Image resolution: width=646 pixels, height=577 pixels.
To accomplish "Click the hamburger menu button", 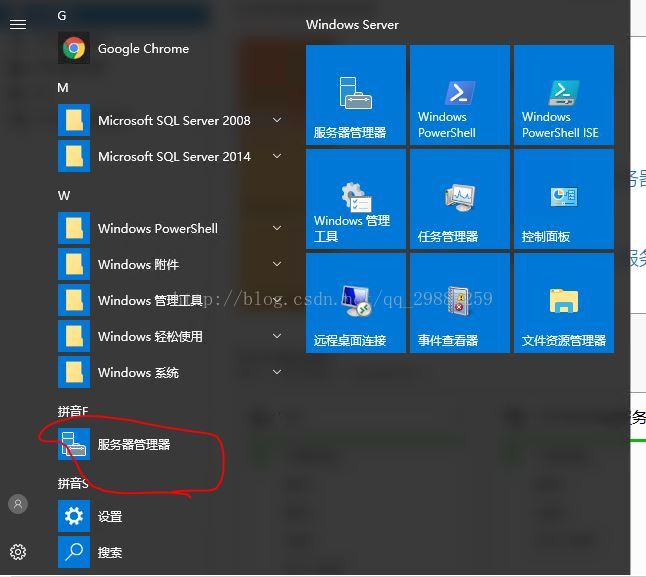I will pos(17,24).
